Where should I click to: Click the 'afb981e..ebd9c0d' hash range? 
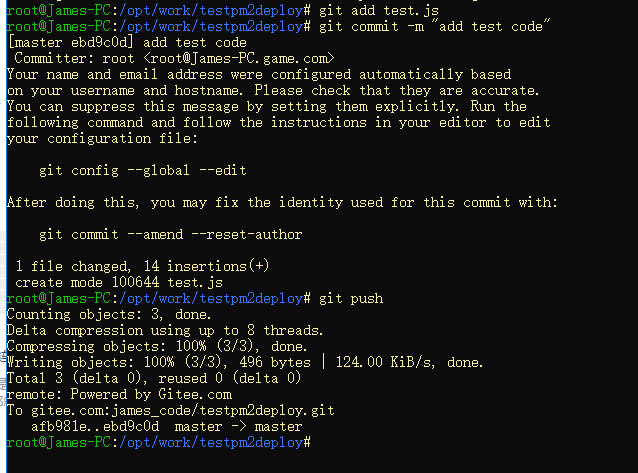[x=95, y=427]
